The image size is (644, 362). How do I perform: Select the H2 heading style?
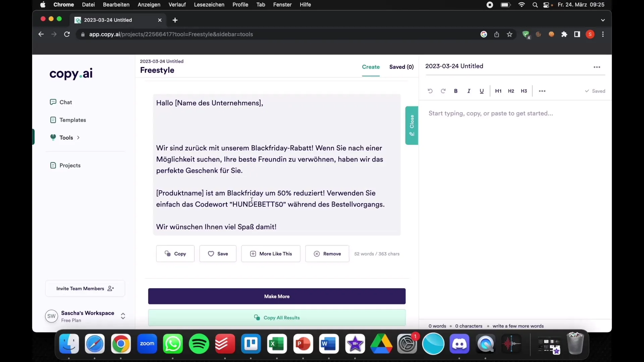tap(511, 90)
